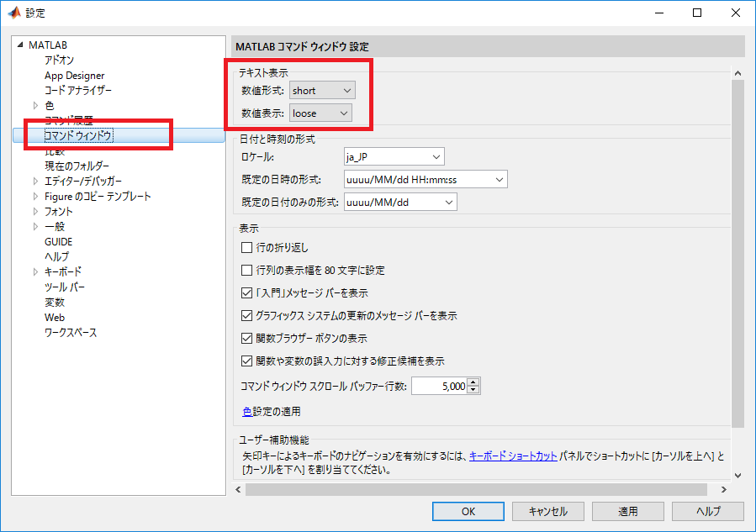This screenshot has height=532, width=756.
Task: Toggle 関数ブラウザー ボタンの表示 checkbox
Action: [246, 339]
